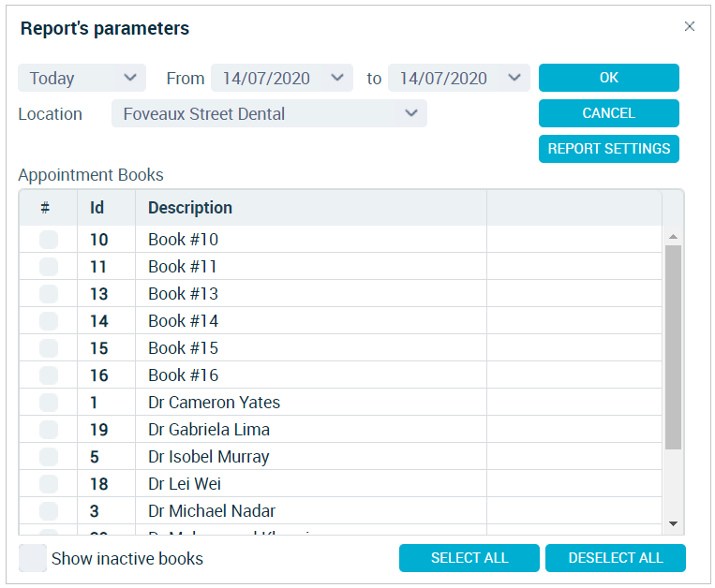Click scroll up arrow of books list
Screen dimensions: 715x588
(x=673, y=236)
